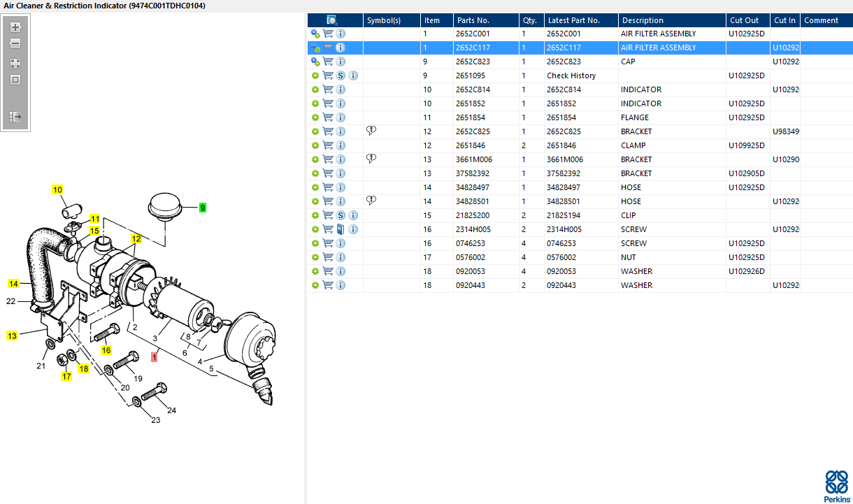Click gear icon for WASHER 0920053
Image resolution: width=853 pixels, height=504 pixels.
[315, 271]
